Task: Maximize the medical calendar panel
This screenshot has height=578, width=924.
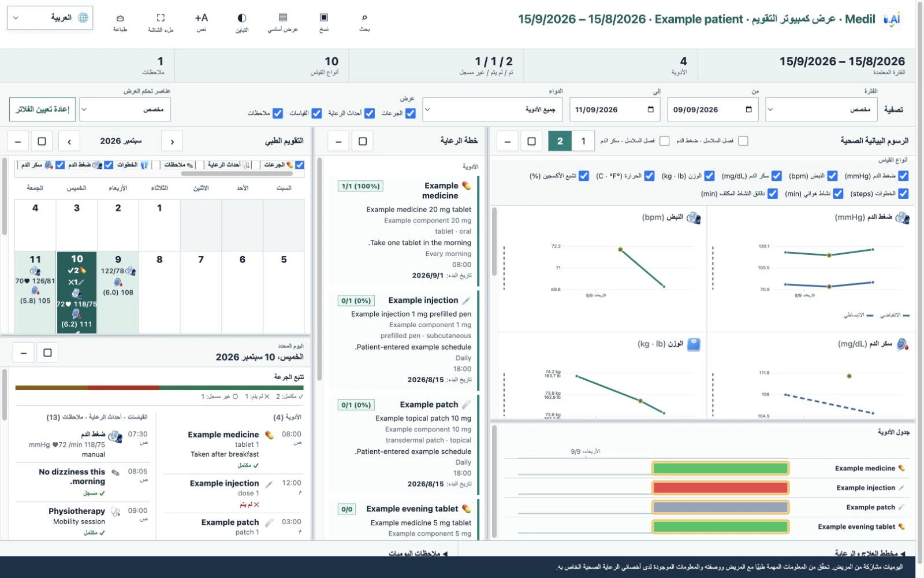Action: 42,141
